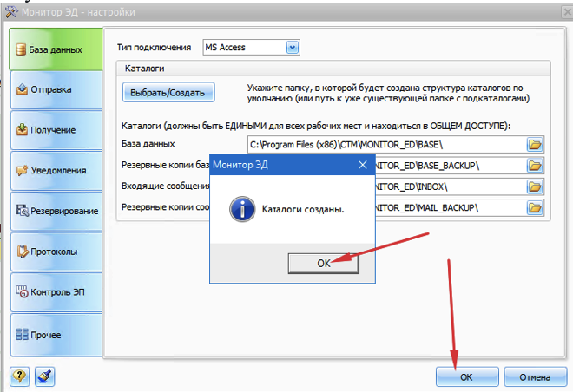Browse folder for Входящие сообщения path
Viewport: 573px width, 392px height.
(x=535, y=186)
